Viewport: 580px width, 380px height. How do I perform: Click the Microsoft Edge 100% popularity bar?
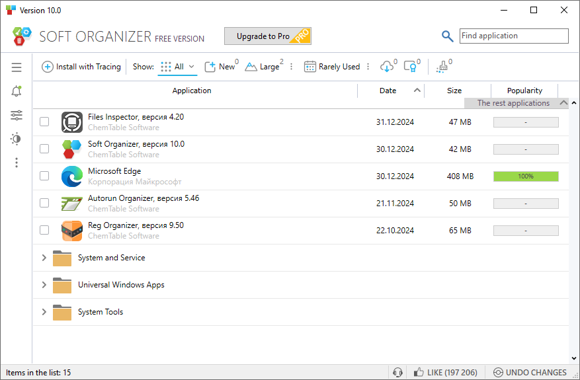(526, 176)
